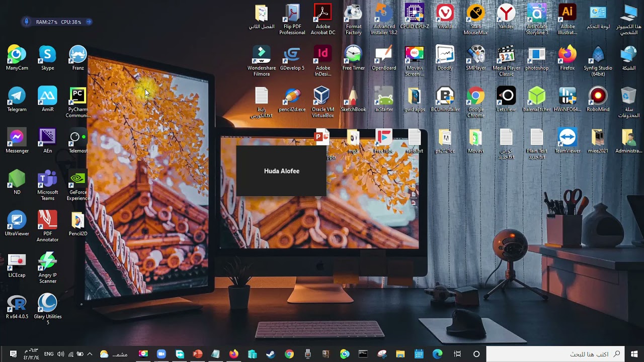Open Wondershare Filmora shortcut
The height and width of the screenshot is (362, 644).
point(262,60)
